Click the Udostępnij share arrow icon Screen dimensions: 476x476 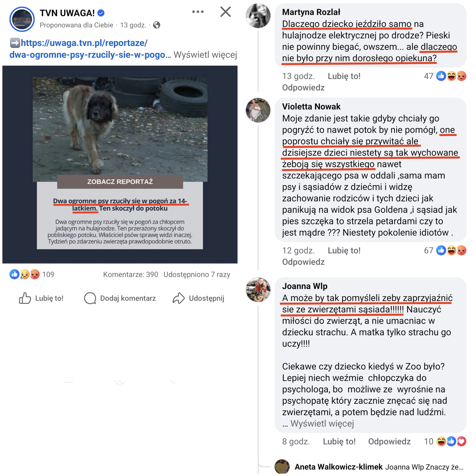tap(179, 298)
